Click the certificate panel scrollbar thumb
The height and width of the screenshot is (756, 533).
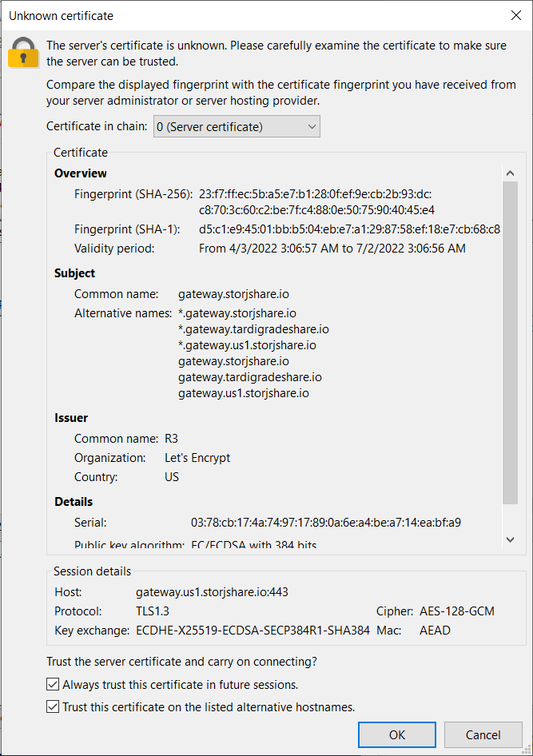[x=511, y=343]
